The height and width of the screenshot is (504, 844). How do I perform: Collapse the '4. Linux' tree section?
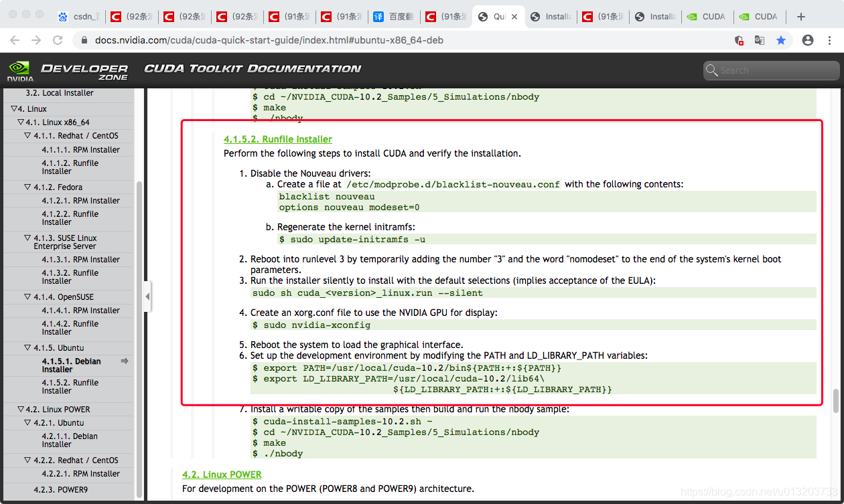point(15,108)
